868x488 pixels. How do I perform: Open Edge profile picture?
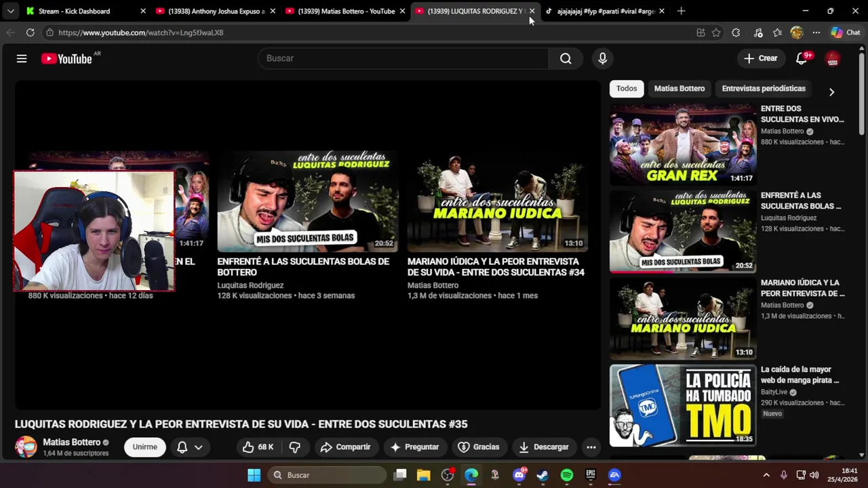(797, 33)
